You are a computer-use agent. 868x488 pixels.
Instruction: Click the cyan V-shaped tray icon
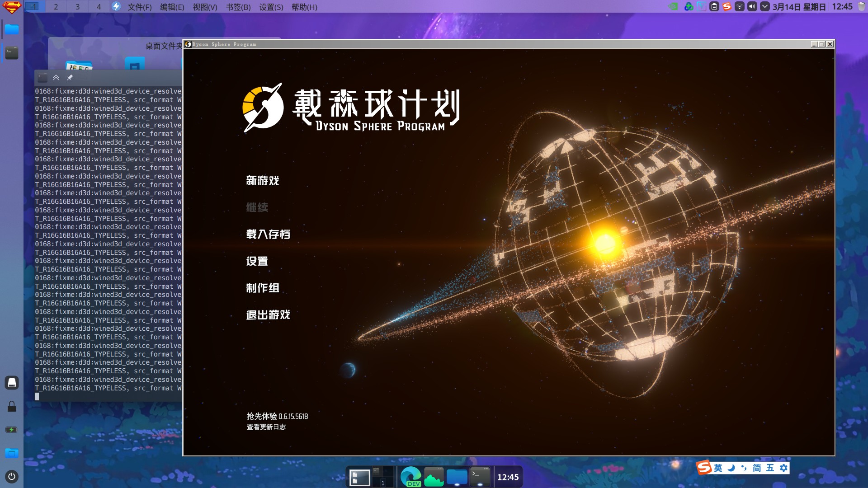[701, 6]
